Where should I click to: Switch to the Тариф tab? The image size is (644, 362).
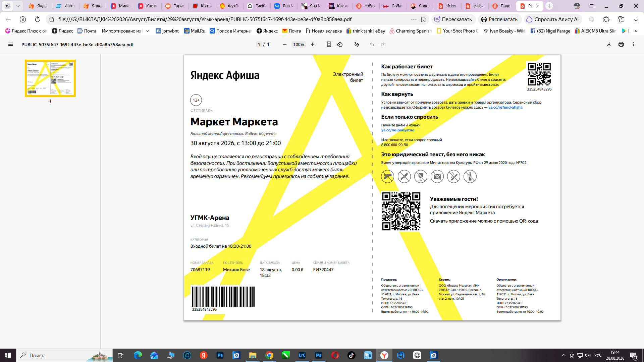click(175, 6)
